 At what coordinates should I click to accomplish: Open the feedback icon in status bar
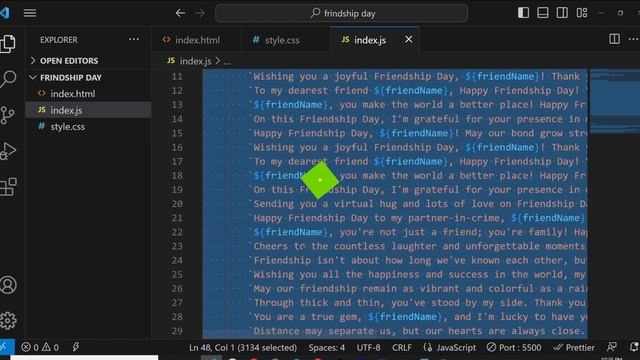[x=611, y=347]
